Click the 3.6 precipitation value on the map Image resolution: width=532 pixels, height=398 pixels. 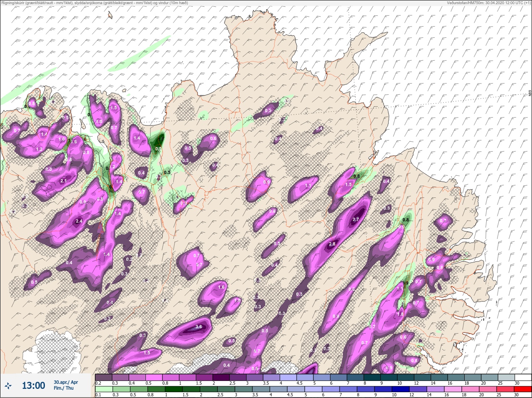coord(199,327)
